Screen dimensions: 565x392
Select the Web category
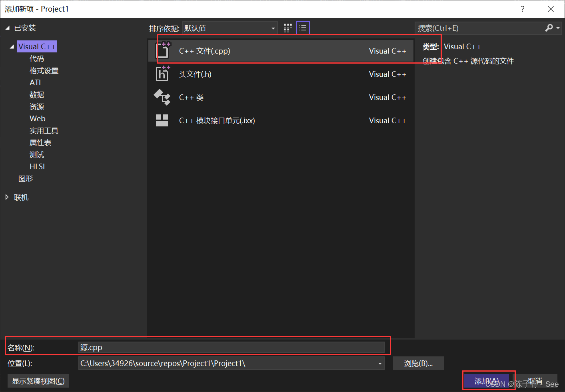(38, 119)
